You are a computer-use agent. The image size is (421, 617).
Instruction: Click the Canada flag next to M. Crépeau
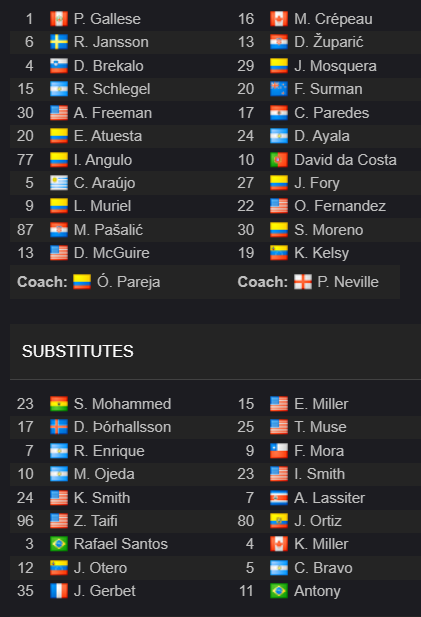279,19
